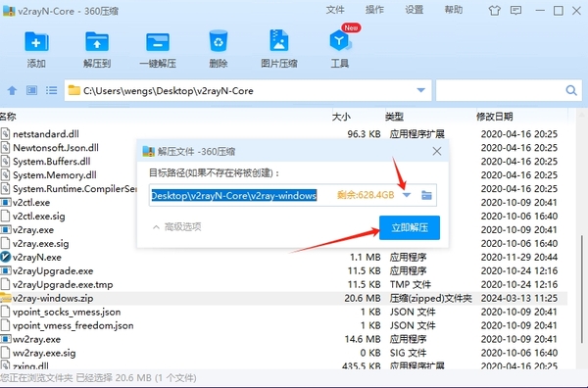The width and height of the screenshot is (588, 388).
Task: Click the folder icon in address bar
Action: tap(73, 90)
